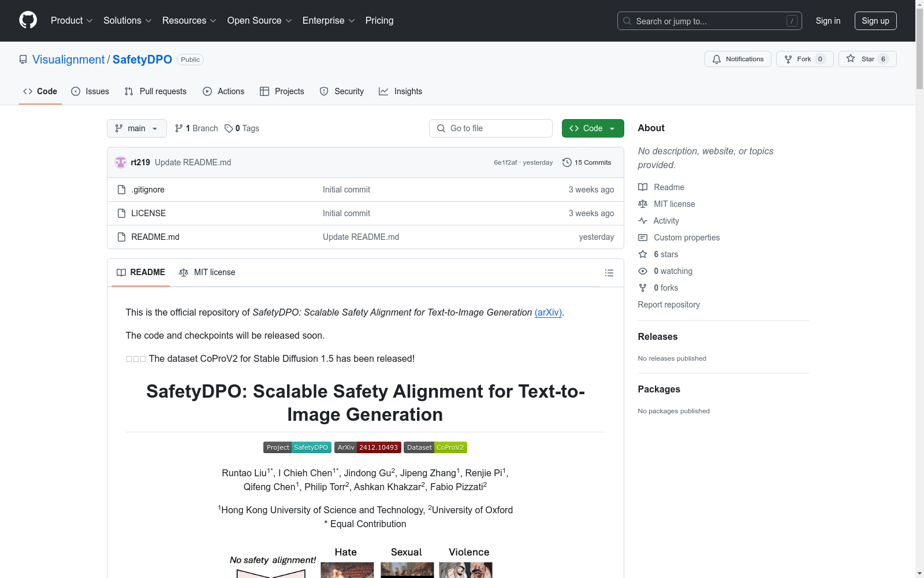924x578 pixels.
Task: Open the Projects tab
Action: [282, 91]
